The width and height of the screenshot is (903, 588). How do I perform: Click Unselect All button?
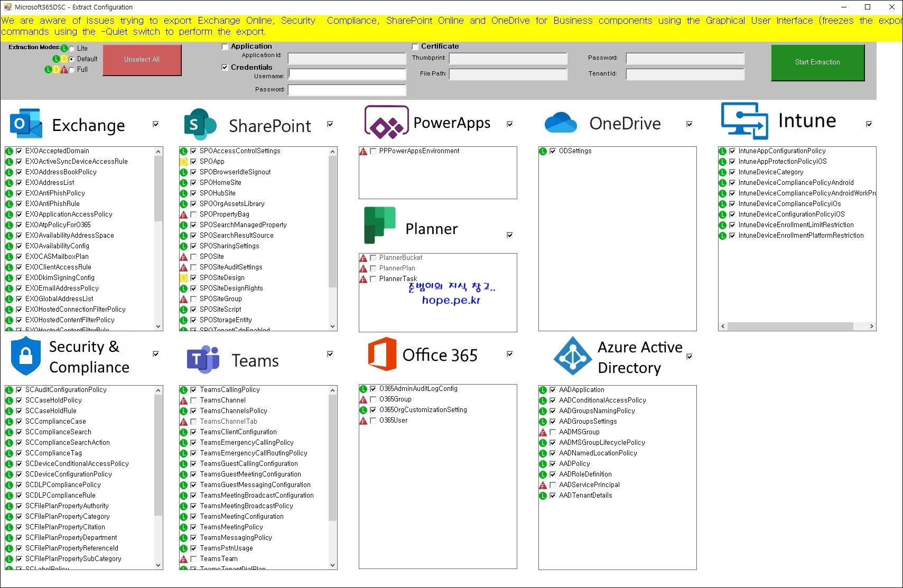(142, 60)
